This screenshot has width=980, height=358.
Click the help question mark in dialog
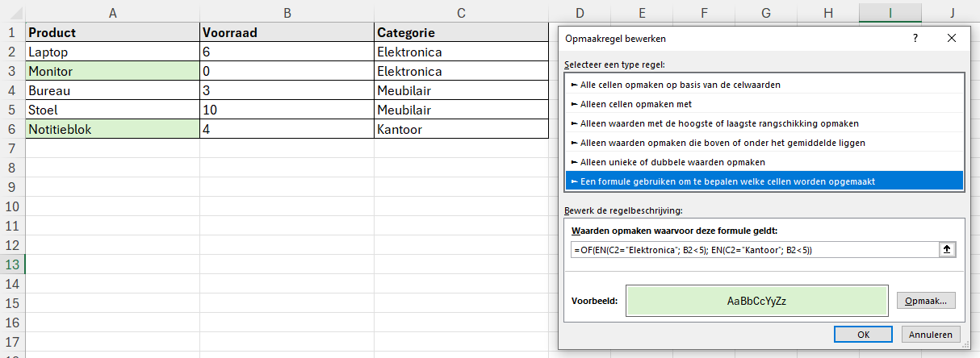(915, 39)
